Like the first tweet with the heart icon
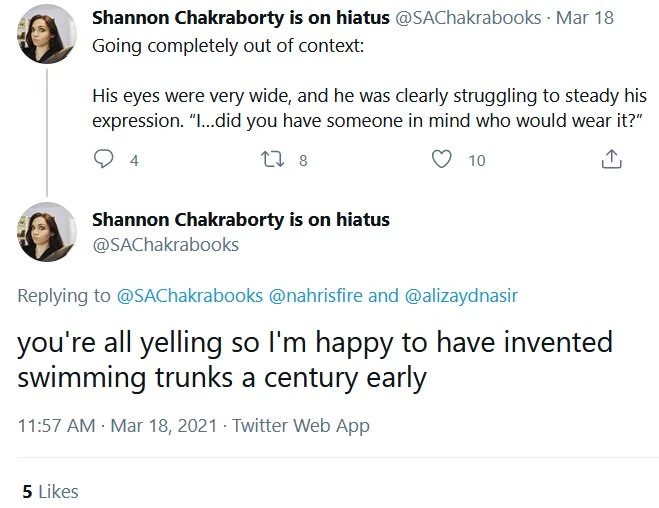Viewport: 659px width, 508px height. click(441, 159)
